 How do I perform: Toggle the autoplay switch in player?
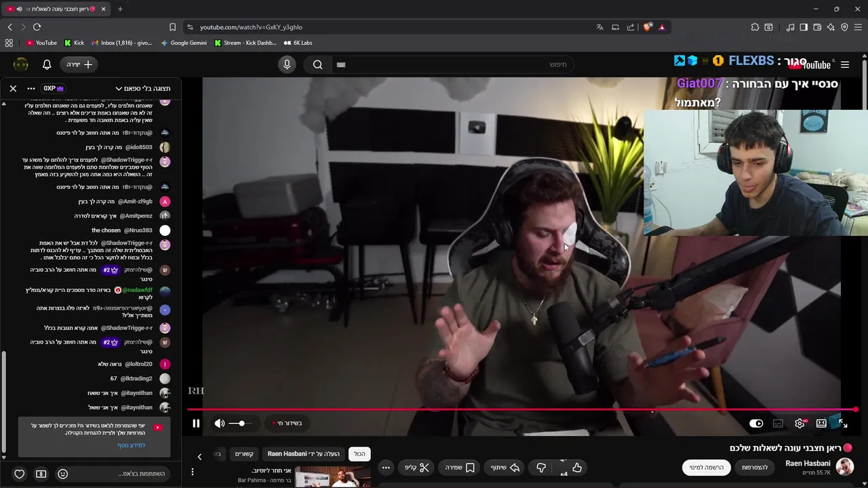(756, 424)
